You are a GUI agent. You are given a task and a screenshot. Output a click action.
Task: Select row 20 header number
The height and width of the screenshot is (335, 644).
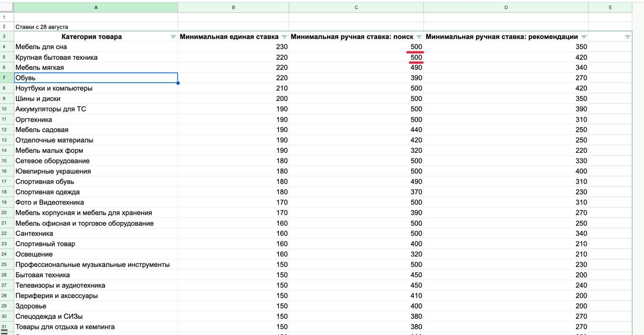pyautogui.click(x=5, y=213)
